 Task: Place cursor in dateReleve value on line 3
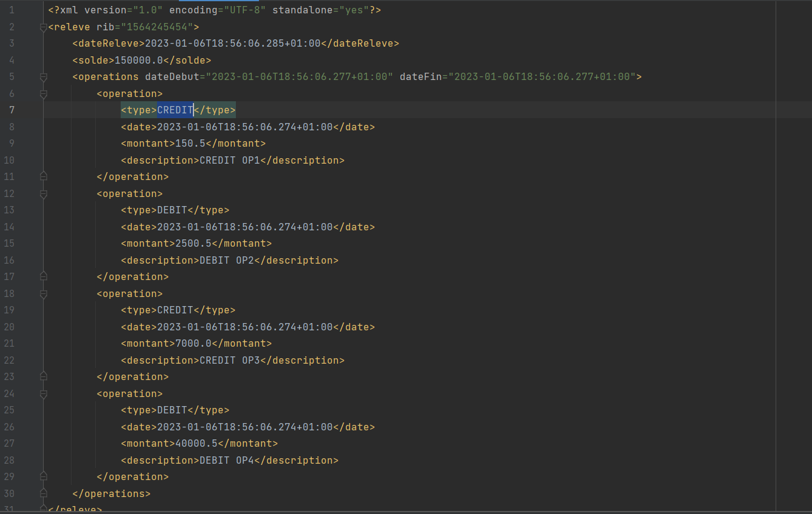(x=233, y=44)
